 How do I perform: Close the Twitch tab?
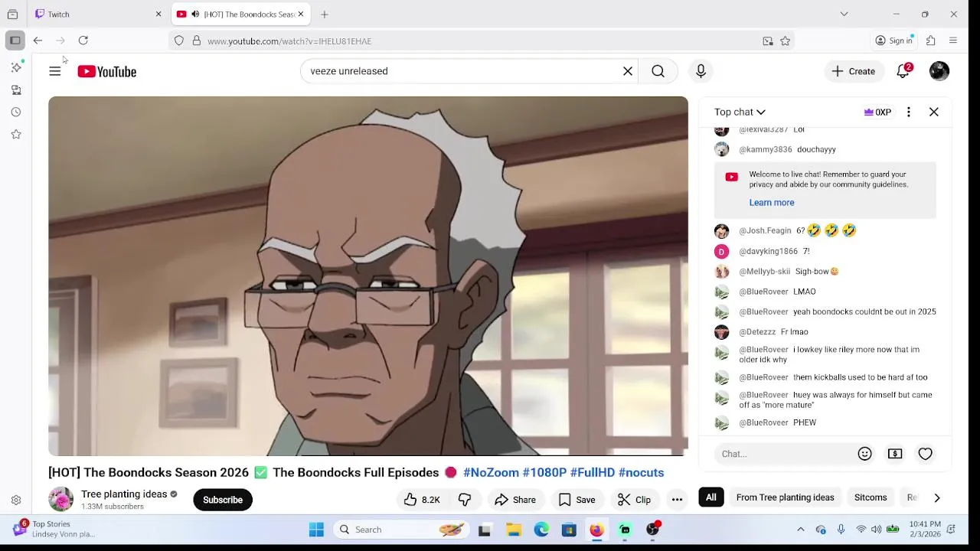[x=158, y=14]
